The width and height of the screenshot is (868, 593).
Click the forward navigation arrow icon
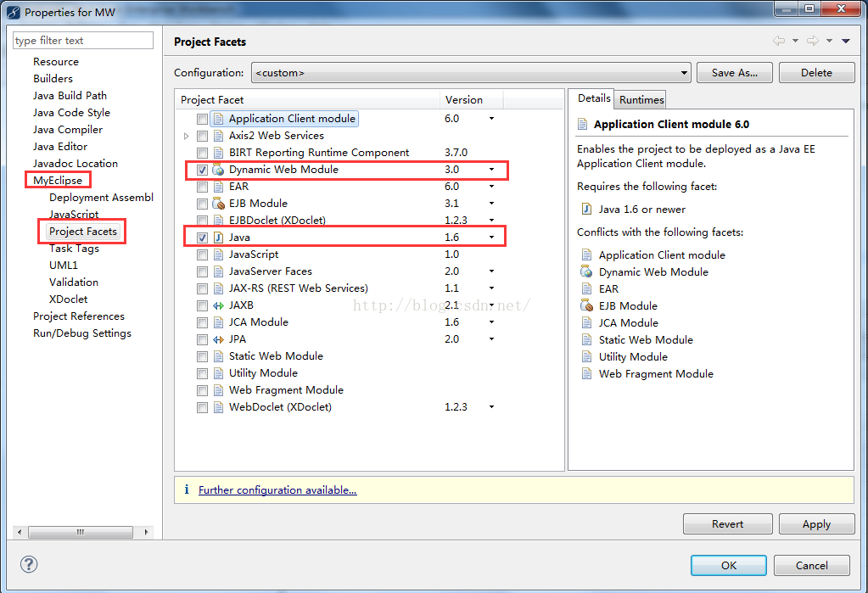[x=813, y=41]
